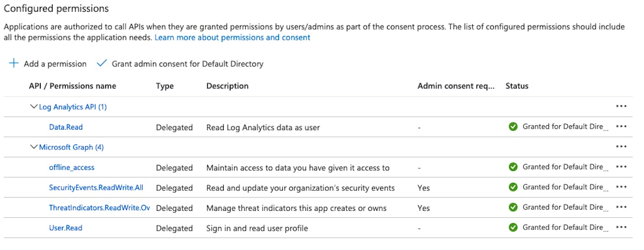Image resolution: width=644 pixels, height=250 pixels.
Task: Open ellipsis menu for ThreatIndicators.ReadWrite row
Action: point(621,208)
